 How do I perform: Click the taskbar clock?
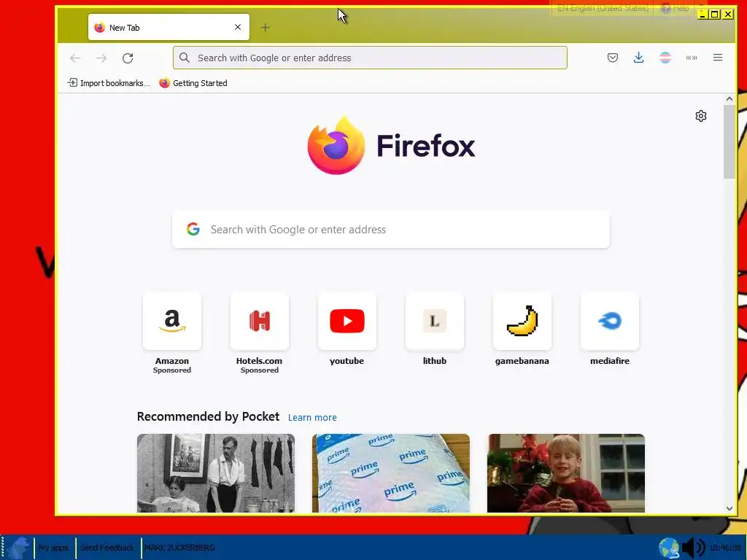(726, 548)
